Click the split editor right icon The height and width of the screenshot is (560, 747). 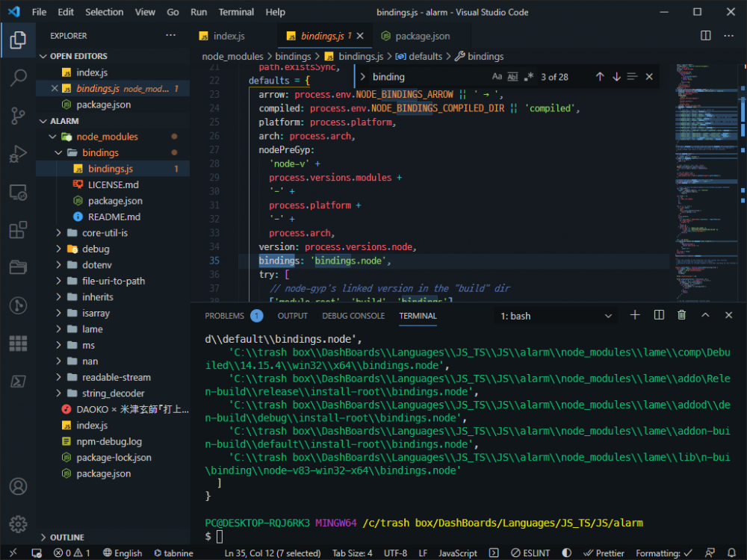pyautogui.click(x=706, y=36)
